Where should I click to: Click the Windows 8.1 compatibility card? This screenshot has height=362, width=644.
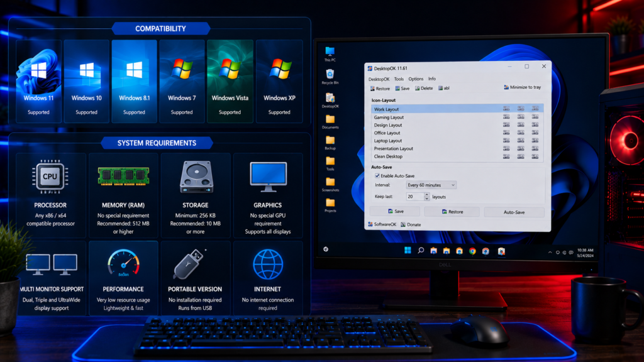point(134,81)
